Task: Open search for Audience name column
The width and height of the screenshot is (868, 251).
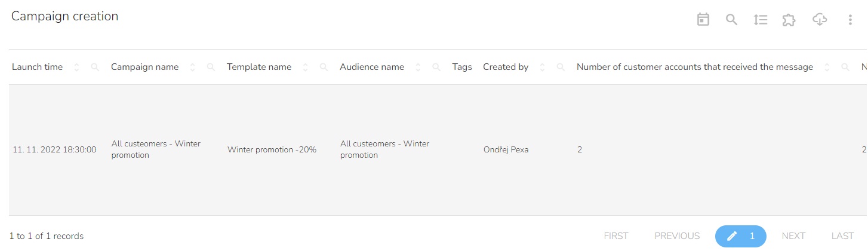Action: [436, 68]
